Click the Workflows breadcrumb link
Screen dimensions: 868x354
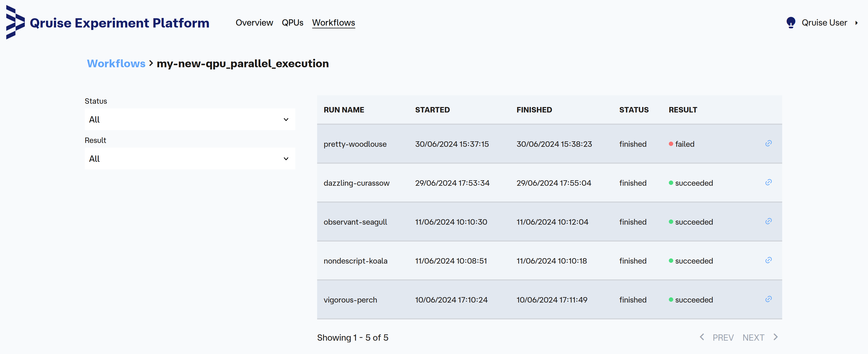116,63
